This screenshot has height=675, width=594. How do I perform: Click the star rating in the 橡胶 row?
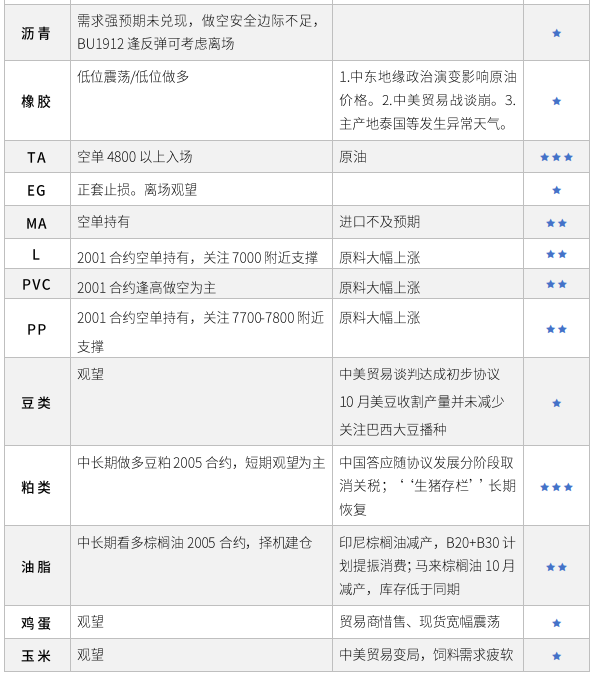pyautogui.click(x=556, y=101)
